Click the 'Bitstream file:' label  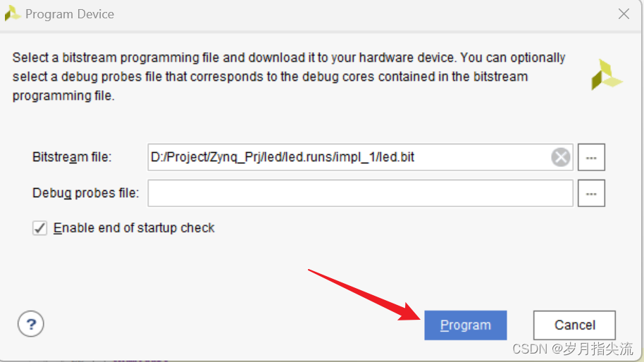point(72,157)
